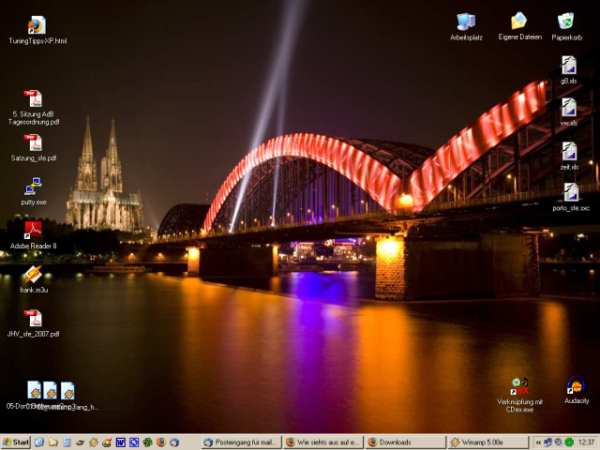Open the TuningTippsXP.html desktop file
The image size is (600, 450).
pos(37,25)
